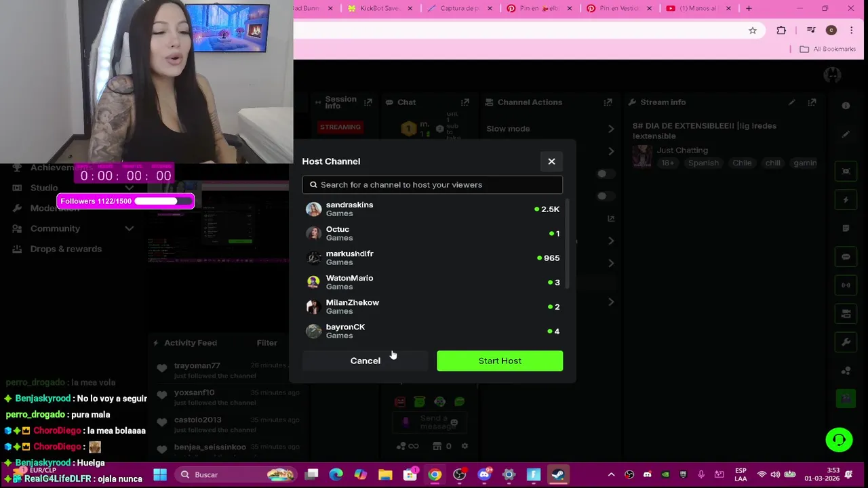Click the Followers 1122/1500 progress bar
The height and width of the screenshot is (488, 868).
tap(125, 201)
